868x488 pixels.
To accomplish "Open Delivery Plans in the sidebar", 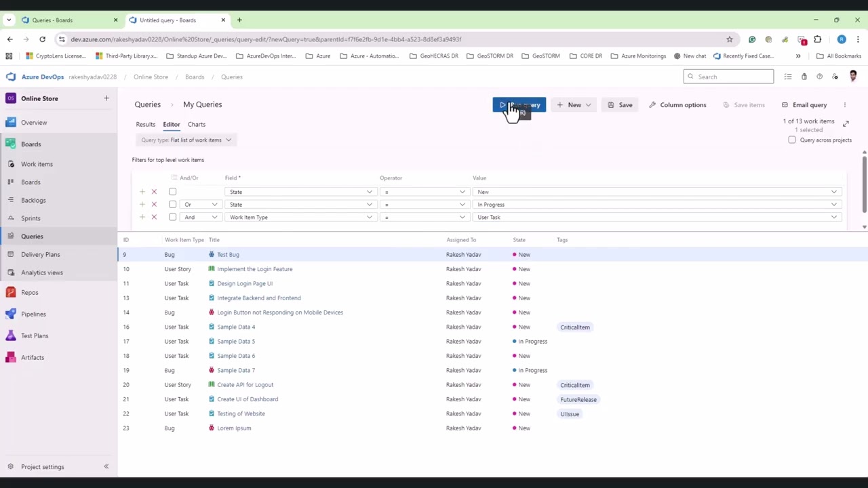I will click(40, 255).
